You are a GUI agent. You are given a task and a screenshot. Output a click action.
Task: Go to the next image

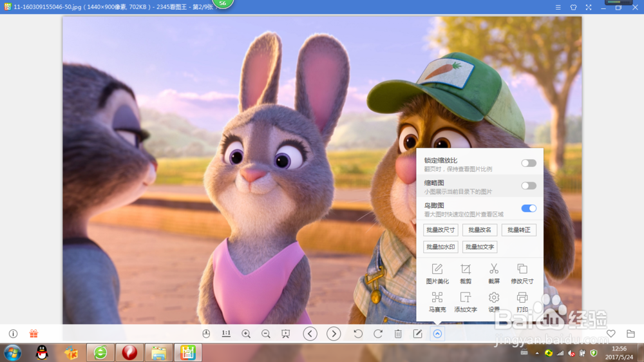pyautogui.click(x=334, y=334)
